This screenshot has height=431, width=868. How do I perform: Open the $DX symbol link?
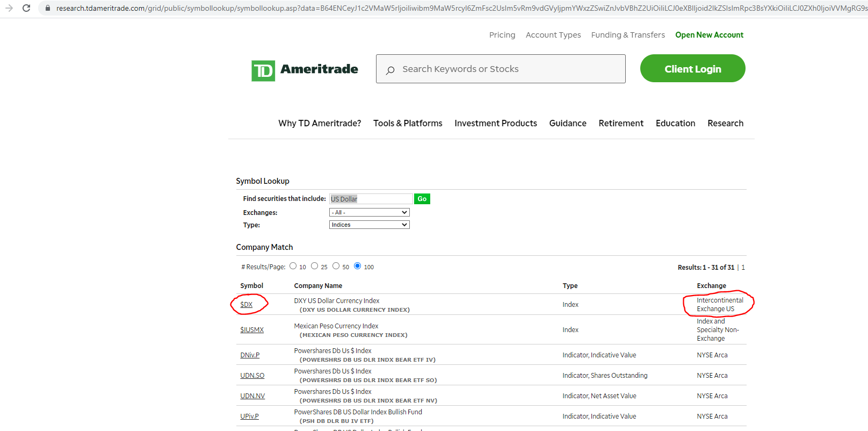246,305
